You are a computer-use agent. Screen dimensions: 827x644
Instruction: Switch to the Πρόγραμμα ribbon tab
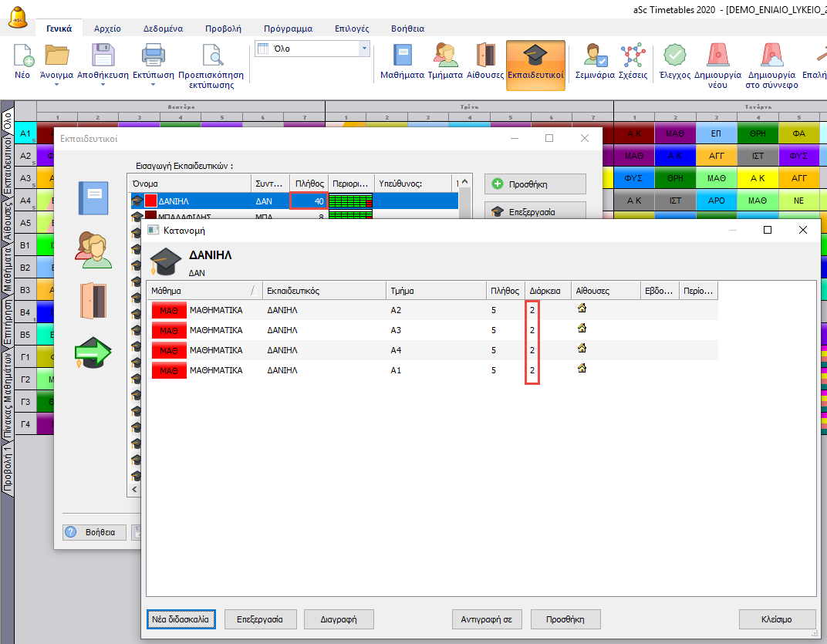tap(288, 29)
